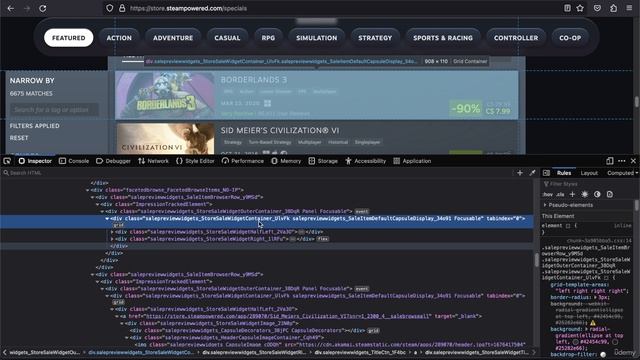Toggle dark color scheme simulation

[597, 194]
